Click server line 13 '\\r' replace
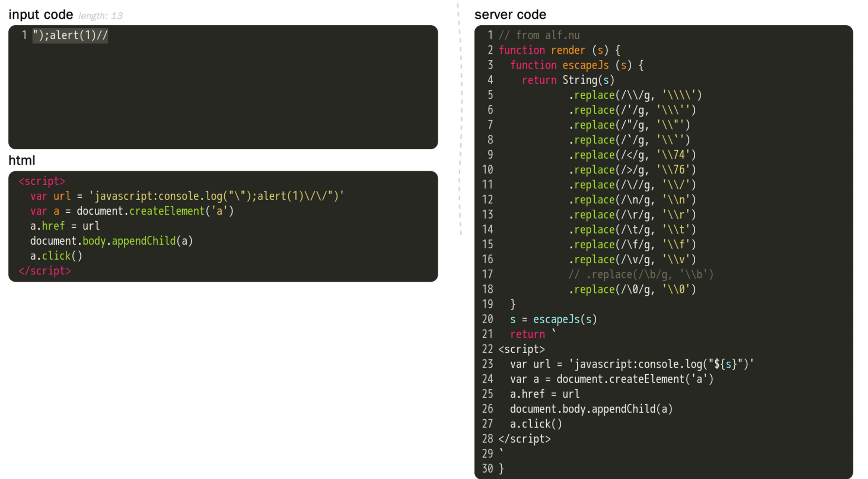Screen dimensions: 868x479 click(x=632, y=215)
